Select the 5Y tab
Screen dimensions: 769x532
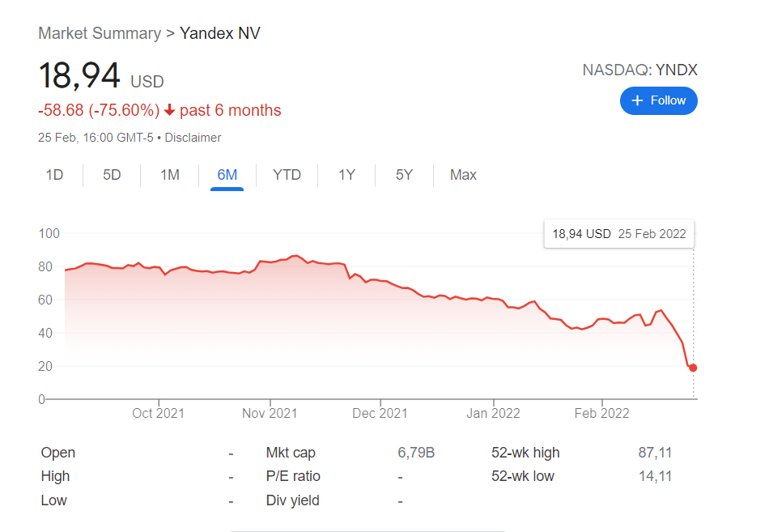click(404, 175)
